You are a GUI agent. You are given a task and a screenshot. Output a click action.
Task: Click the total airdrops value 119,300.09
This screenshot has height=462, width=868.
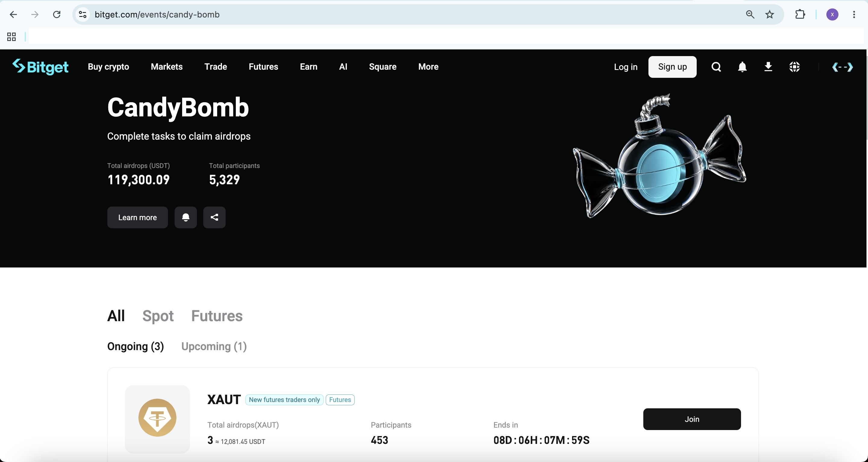(x=138, y=180)
